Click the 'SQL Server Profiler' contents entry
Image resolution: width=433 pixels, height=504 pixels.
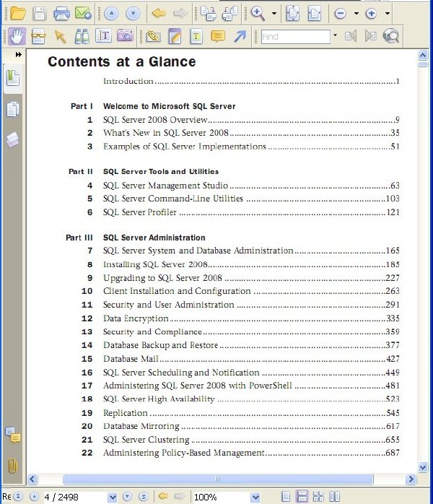[140, 212]
